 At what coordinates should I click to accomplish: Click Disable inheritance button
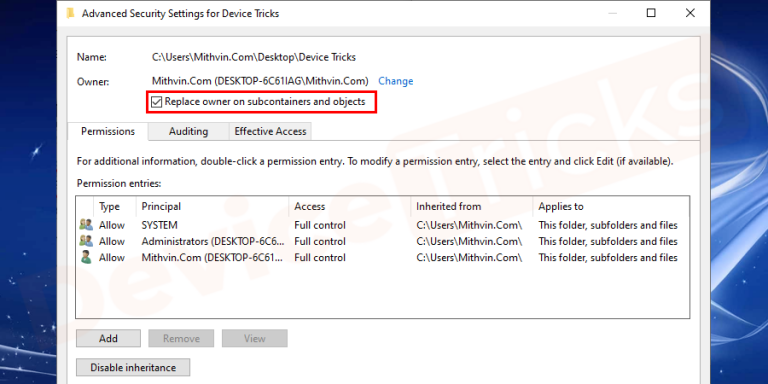click(133, 367)
